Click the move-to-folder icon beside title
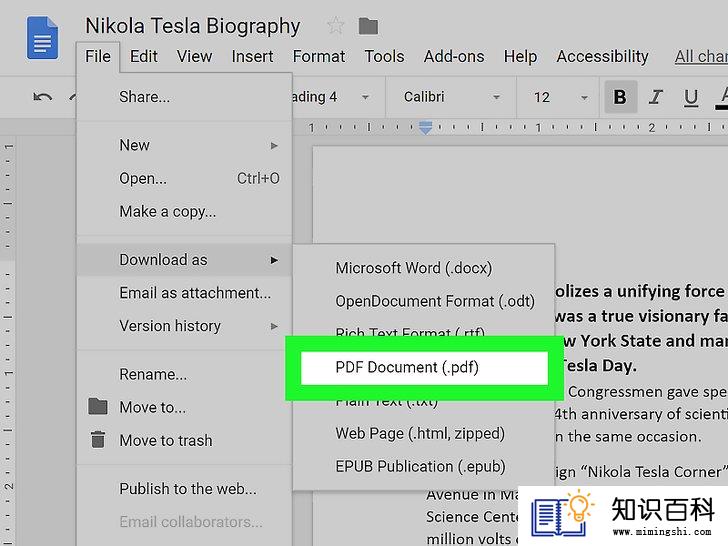The width and height of the screenshot is (728, 546). [x=368, y=26]
